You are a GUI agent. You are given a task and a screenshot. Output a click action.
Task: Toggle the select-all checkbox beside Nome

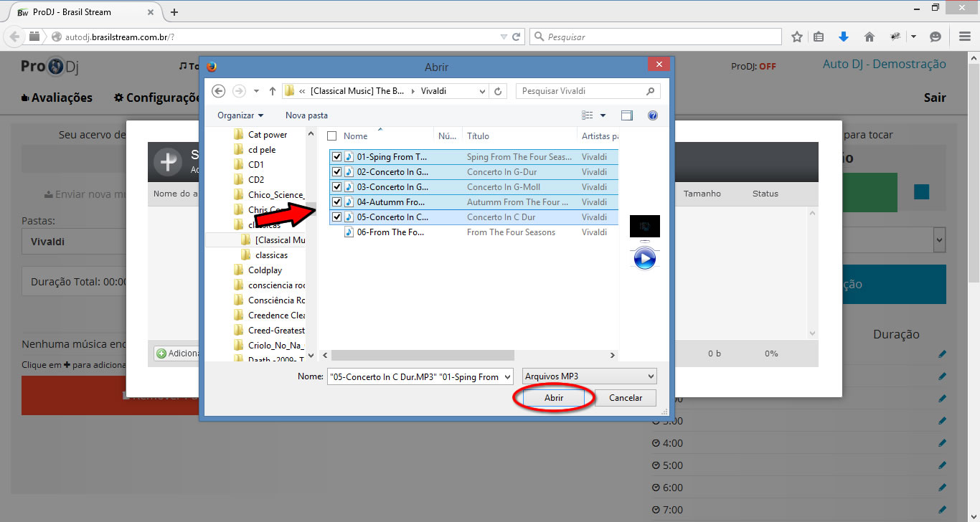(331, 136)
